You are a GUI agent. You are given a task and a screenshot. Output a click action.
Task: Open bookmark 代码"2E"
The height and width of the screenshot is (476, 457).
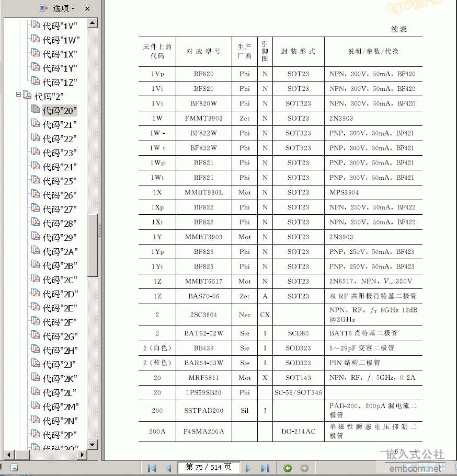(60, 308)
